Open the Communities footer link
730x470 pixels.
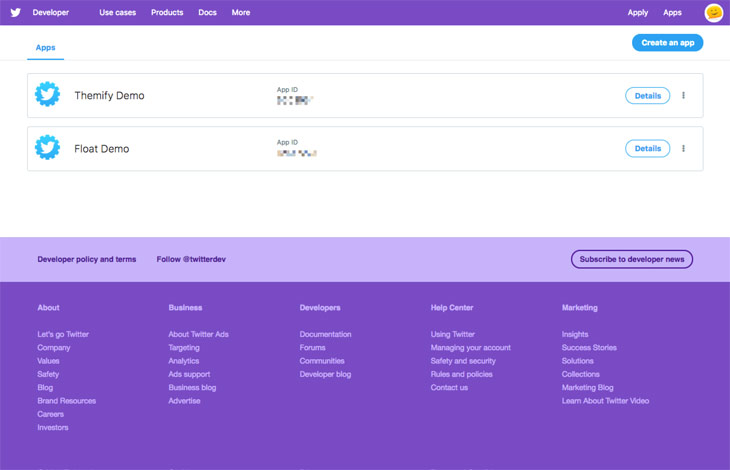pyautogui.click(x=322, y=361)
